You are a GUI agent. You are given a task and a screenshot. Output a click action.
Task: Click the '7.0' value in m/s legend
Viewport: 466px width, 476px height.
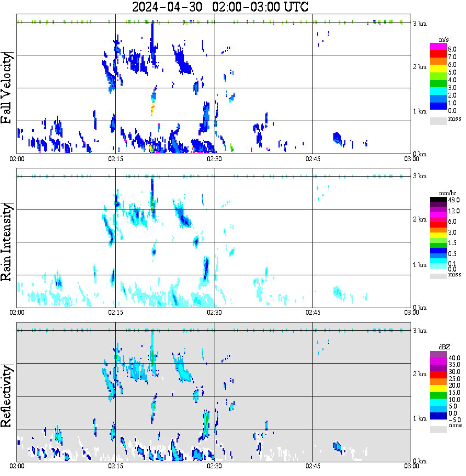[x=452, y=57]
